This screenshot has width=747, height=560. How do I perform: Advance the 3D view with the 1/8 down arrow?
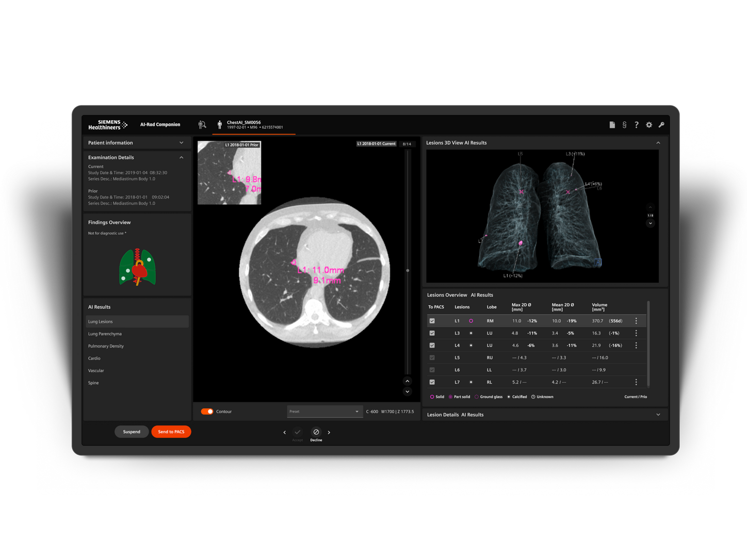[x=651, y=223]
